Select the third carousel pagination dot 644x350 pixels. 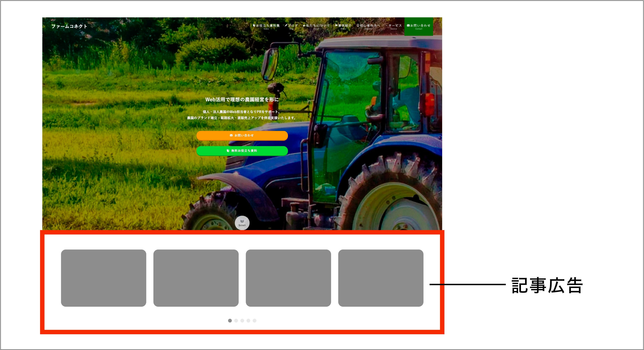(x=242, y=320)
